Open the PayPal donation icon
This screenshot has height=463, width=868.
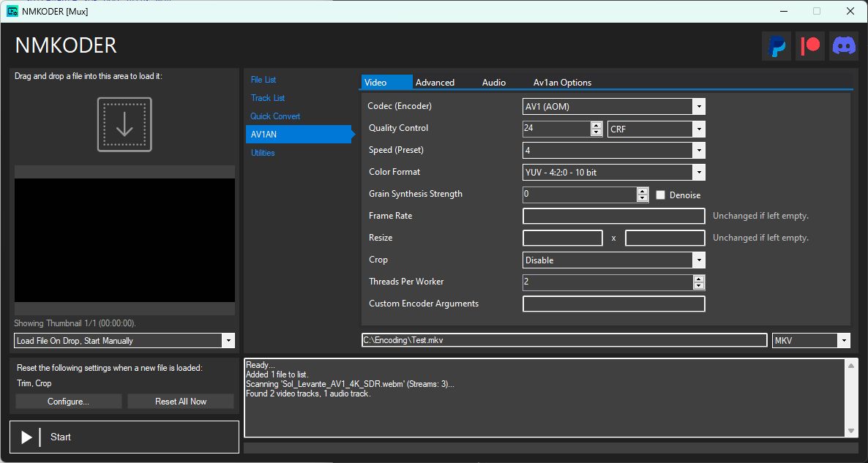tap(777, 46)
